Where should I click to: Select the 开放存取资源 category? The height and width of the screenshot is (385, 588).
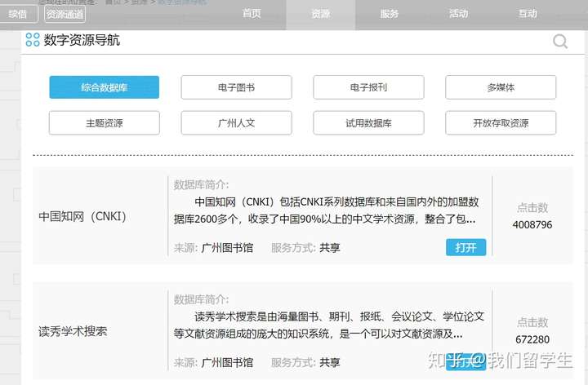[501, 123]
